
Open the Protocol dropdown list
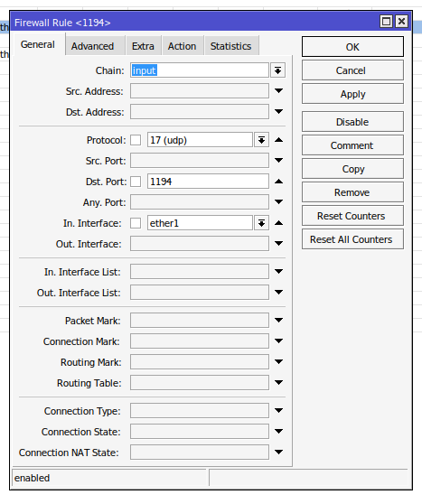click(x=261, y=140)
